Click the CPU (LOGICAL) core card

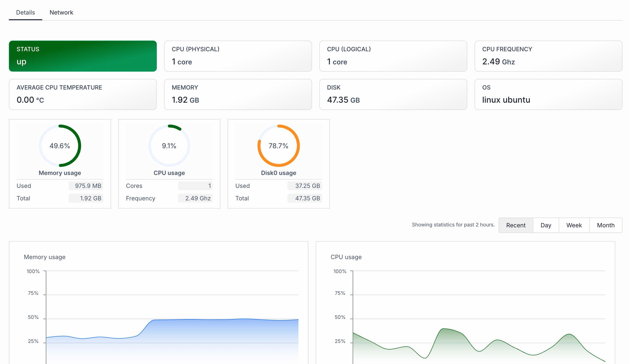click(393, 56)
